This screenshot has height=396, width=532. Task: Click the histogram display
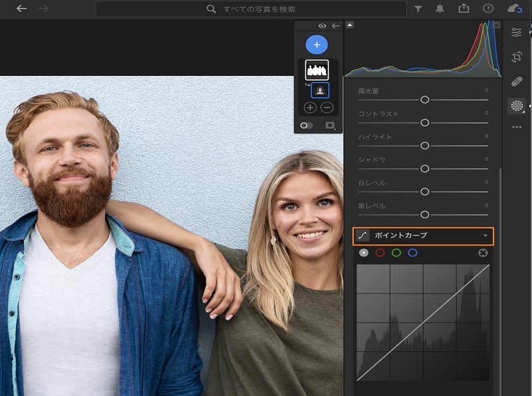pos(423,49)
